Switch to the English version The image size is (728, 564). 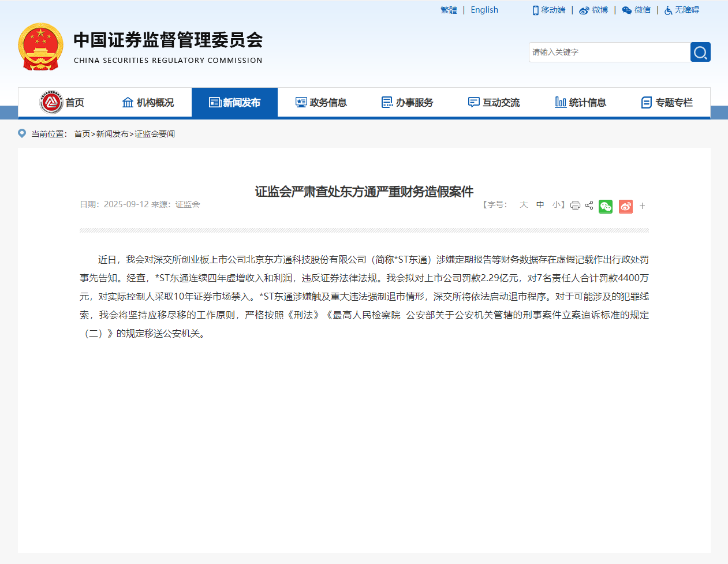coord(484,10)
